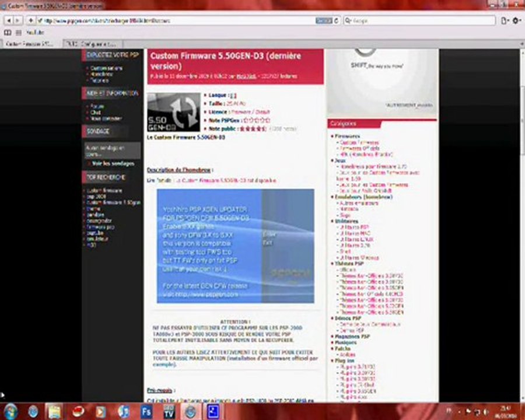
Task: Open the Tutoriels sidebar link
Action: click(99, 80)
